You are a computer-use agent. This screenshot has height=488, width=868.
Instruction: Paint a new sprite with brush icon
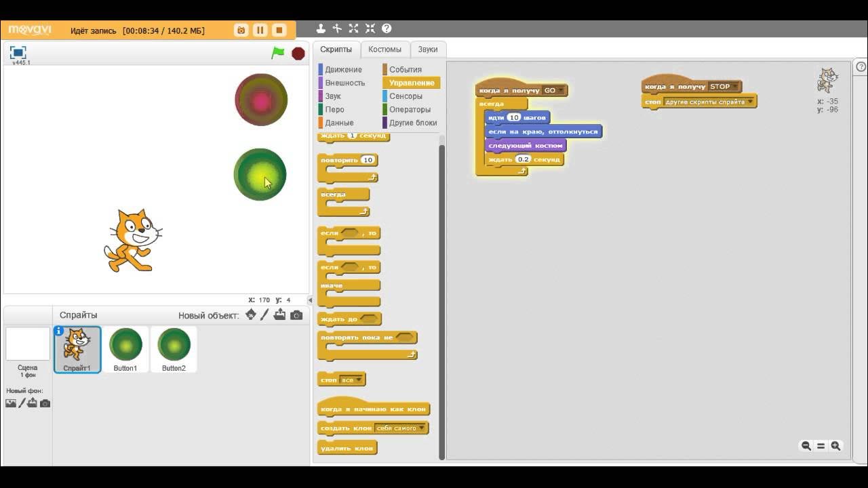pyautogui.click(x=265, y=314)
